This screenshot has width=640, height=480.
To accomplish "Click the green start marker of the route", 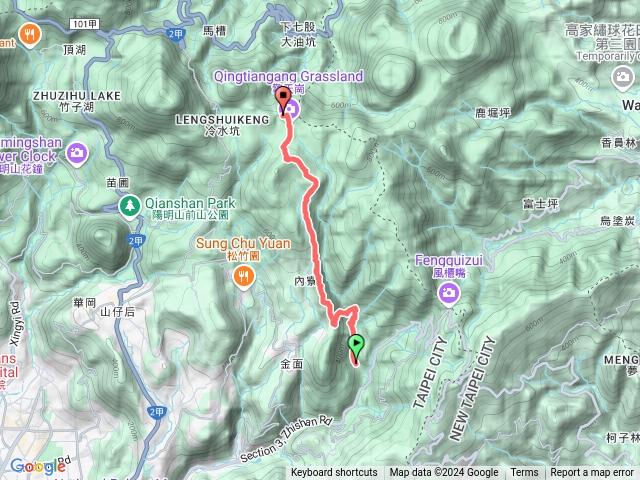I will [356, 346].
